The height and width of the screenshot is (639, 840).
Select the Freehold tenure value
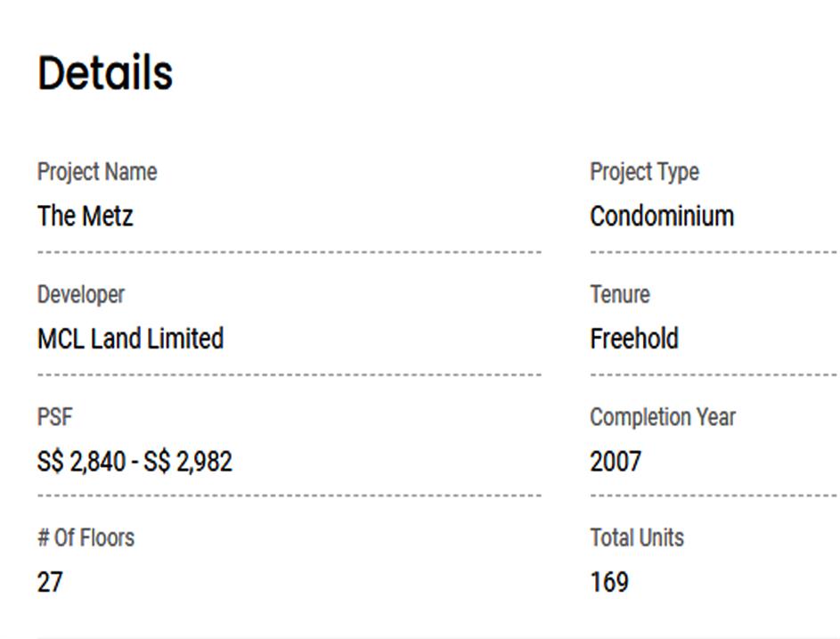[x=634, y=340]
